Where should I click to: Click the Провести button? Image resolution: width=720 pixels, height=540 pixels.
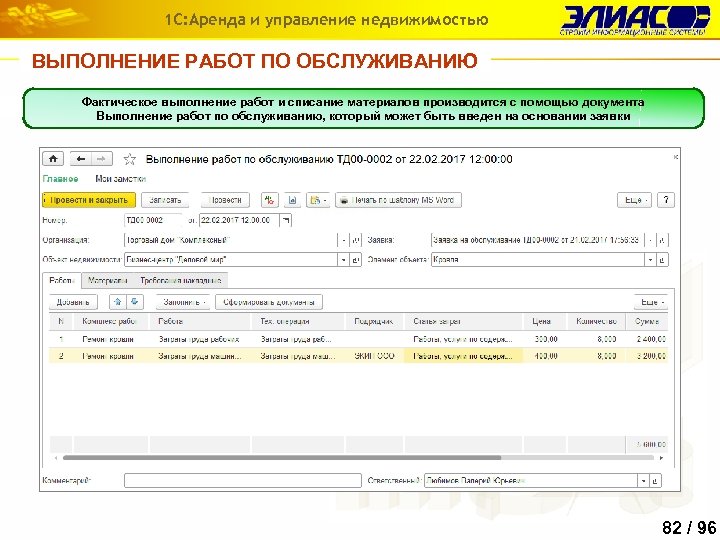point(225,200)
